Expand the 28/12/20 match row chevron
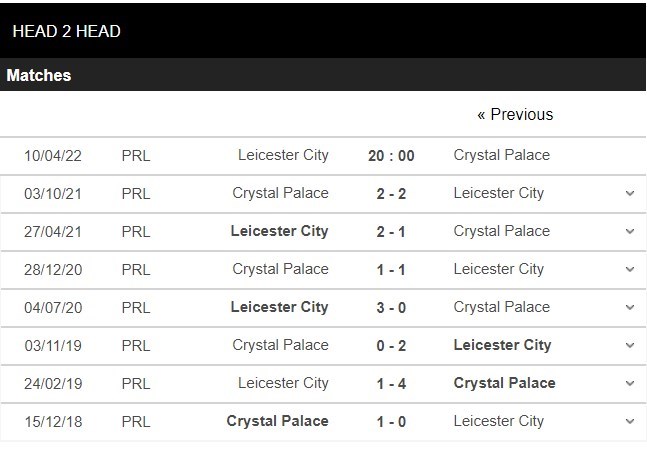647x452 pixels. (x=630, y=269)
